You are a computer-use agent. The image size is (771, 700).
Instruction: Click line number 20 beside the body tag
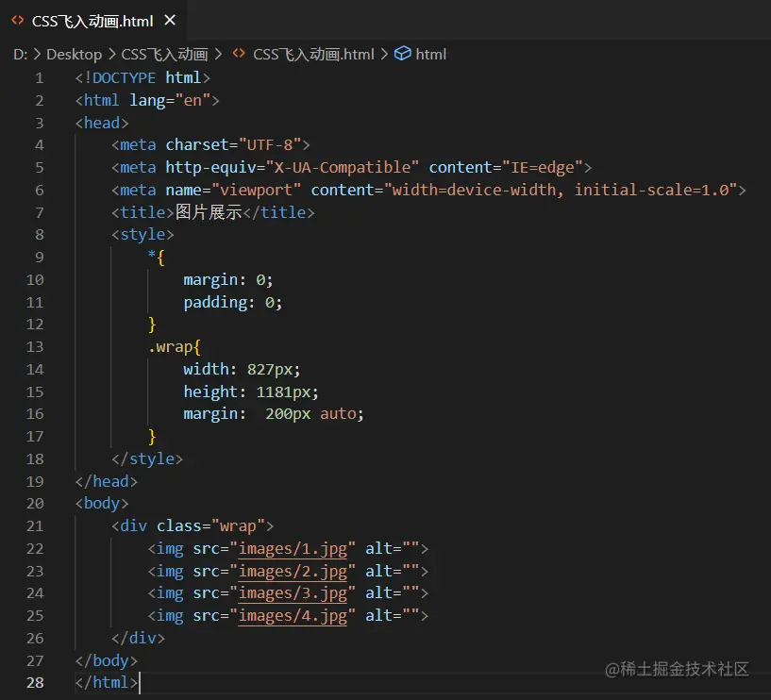tap(35, 503)
